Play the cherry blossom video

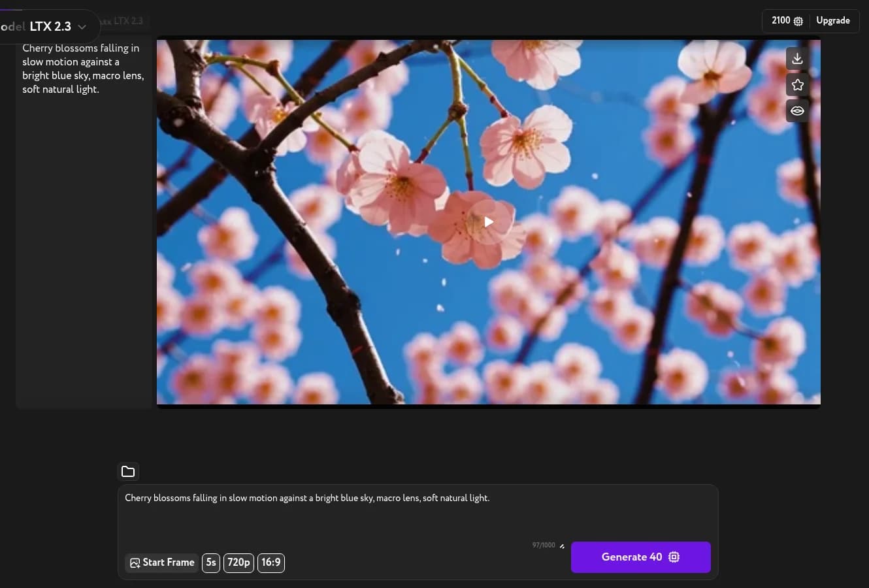tap(489, 221)
